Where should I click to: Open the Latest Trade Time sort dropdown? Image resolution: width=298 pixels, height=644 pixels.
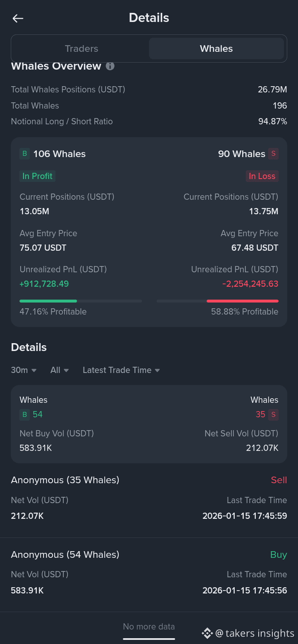[121, 370]
